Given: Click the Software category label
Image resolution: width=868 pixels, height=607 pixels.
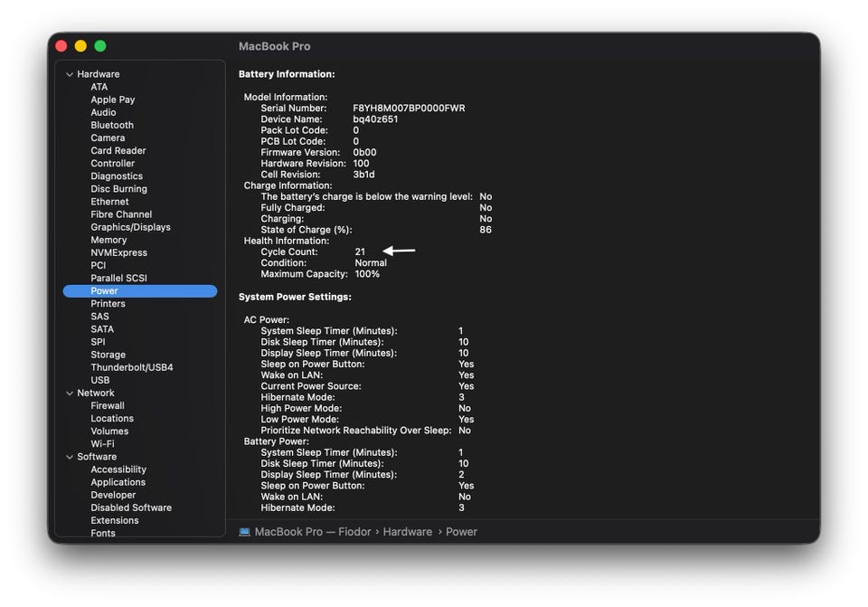Looking at the screenshot, I should tap(97, 457).
